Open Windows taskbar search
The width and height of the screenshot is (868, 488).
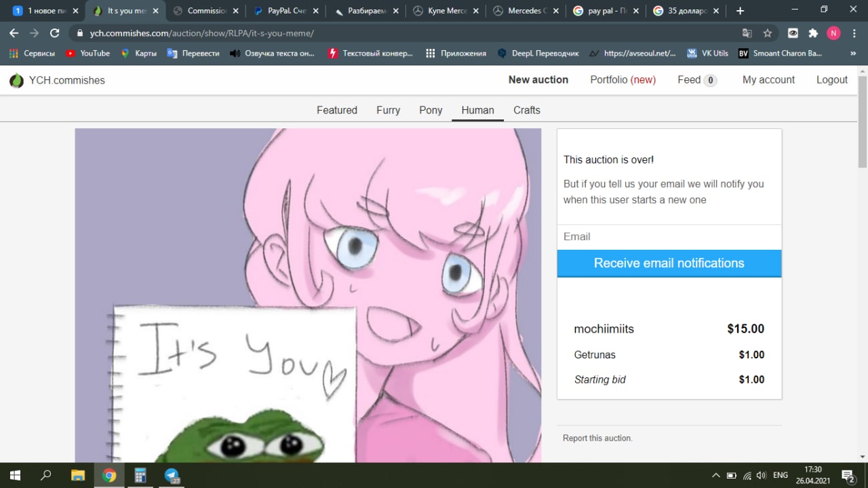(46, 475)
